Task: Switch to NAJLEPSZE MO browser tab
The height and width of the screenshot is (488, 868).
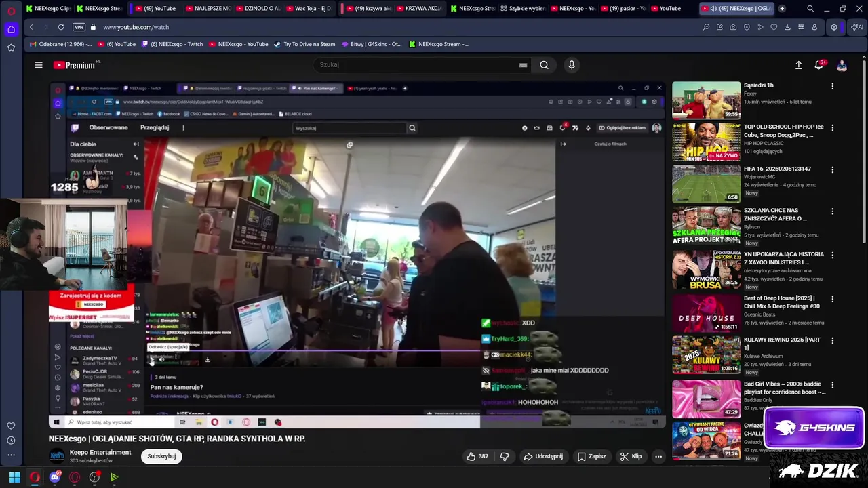Action: click(x=208, y=9)
